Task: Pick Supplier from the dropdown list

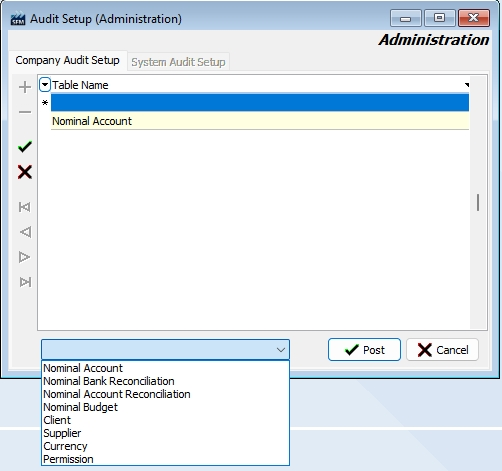Action: coord(62,433)
